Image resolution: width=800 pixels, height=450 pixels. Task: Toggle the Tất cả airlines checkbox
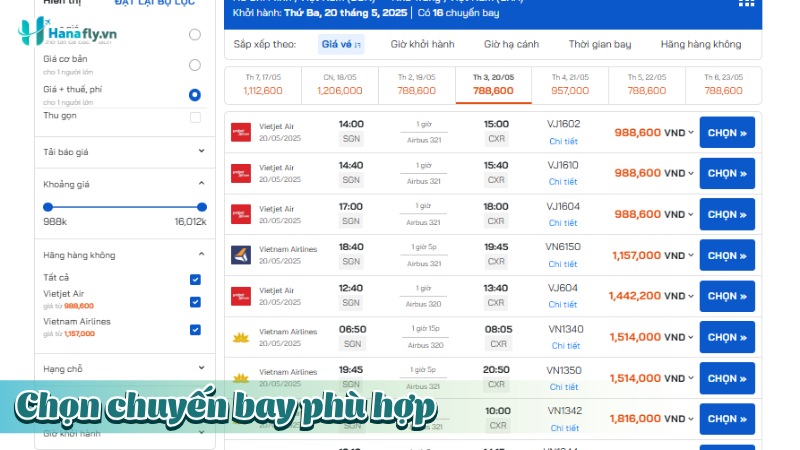[x=195, y=279]
